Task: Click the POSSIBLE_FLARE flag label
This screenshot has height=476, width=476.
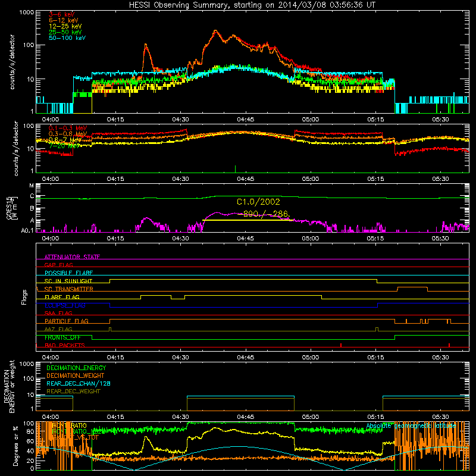Action: point(68,273)
